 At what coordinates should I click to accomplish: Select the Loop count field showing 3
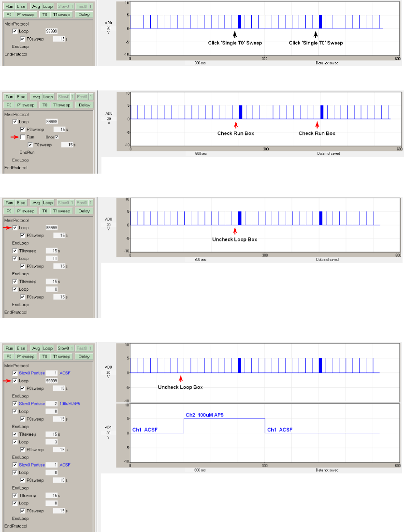tap(52, 442)
